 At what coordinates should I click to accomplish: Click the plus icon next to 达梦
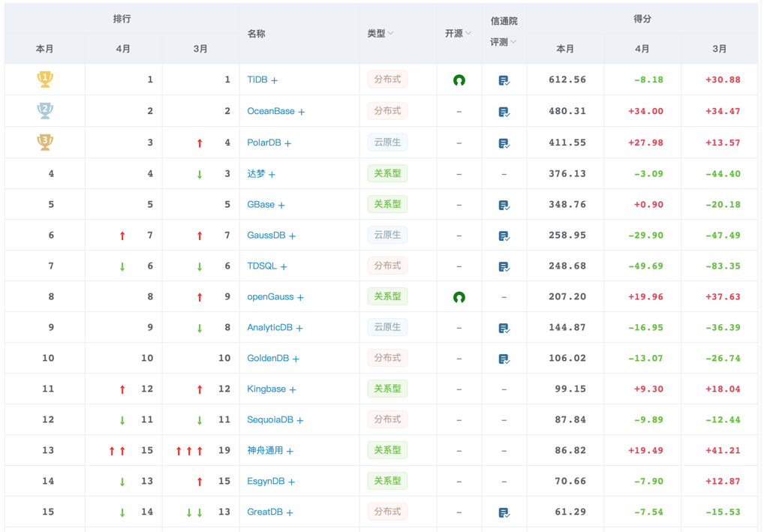(x=272, y=174)
